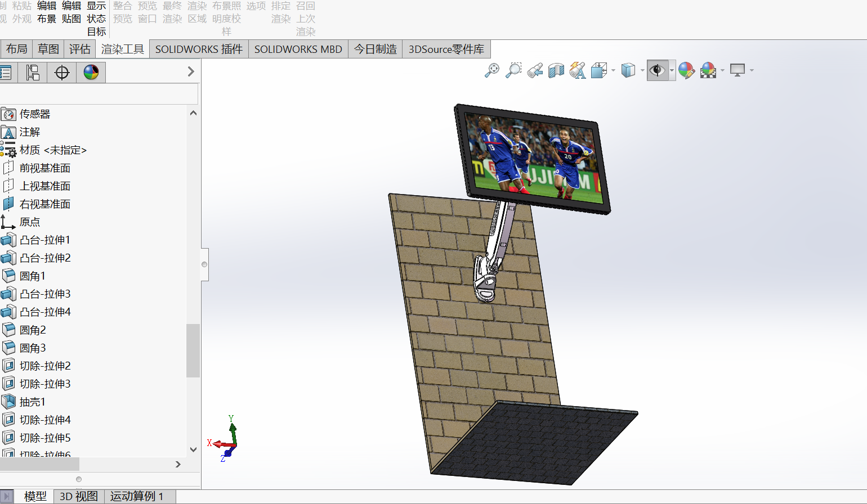Click the 显示状态目标 ribbon button
Image resolution: width=867 pixels, height=504 pixels.
[96, 19]
